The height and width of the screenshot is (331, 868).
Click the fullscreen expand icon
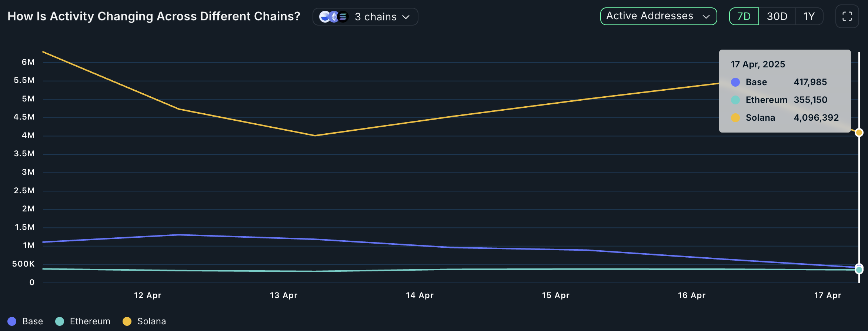coord(847,16)
